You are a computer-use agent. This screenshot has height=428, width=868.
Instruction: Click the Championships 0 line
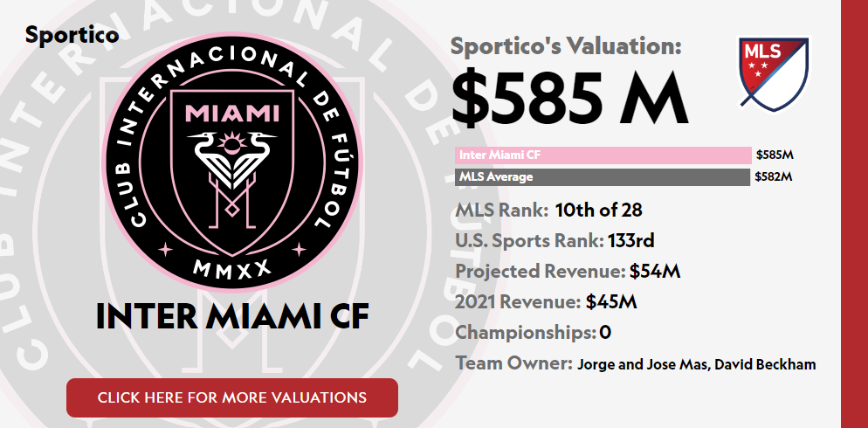pos(533,333)
